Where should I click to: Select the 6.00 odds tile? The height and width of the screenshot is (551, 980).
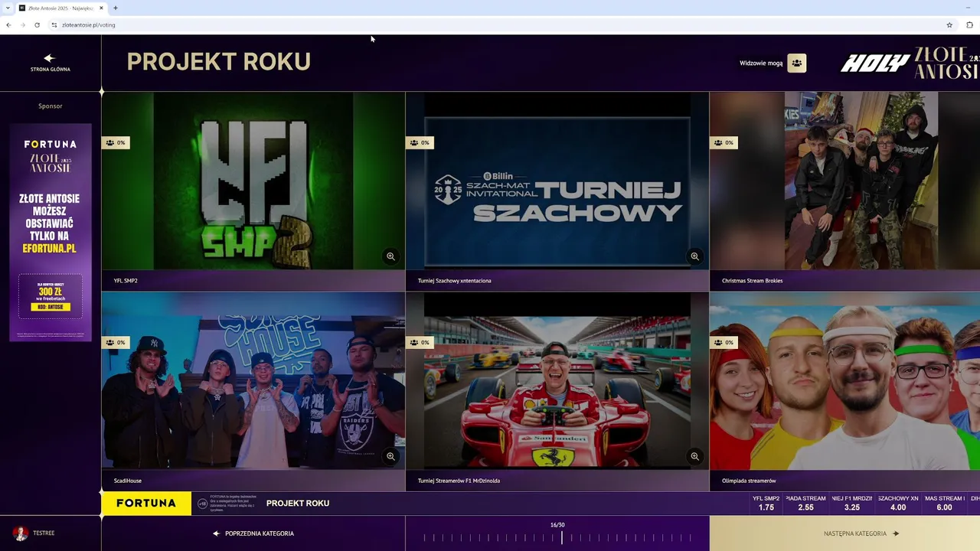click(x=944, y=503)
